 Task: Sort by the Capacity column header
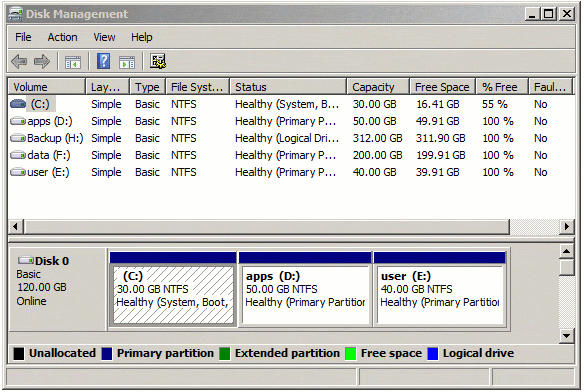(378, 87)
